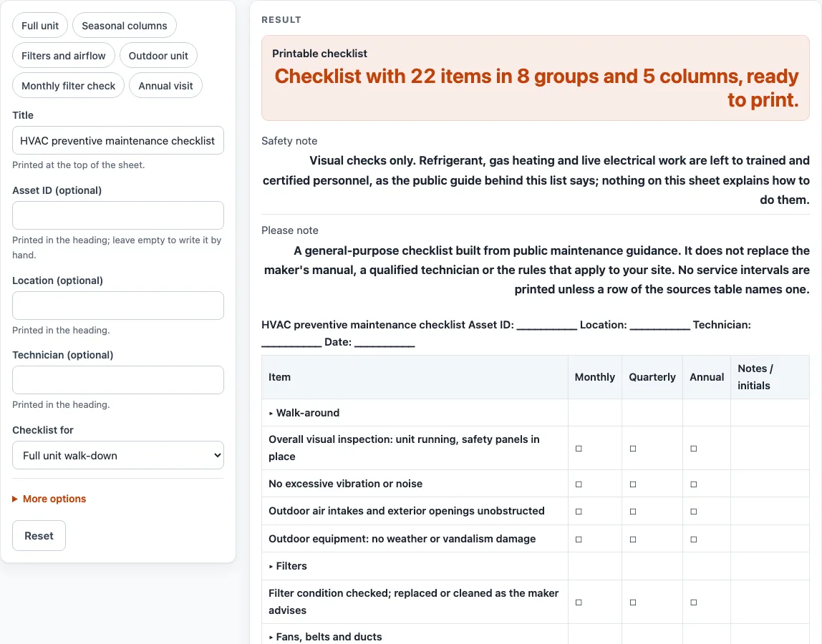Pick the Outdoor unit preset

click(x=158, y=56)
